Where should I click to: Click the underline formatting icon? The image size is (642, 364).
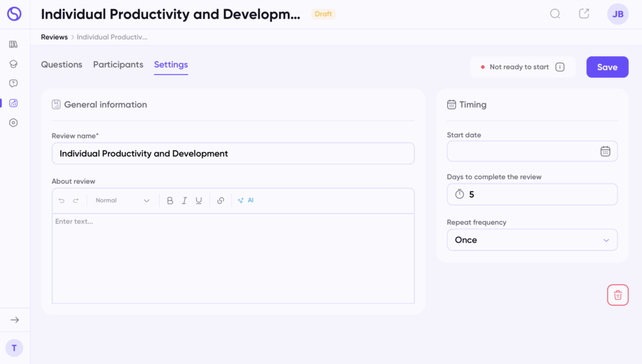pyautogui.click(x=199, y=200)
